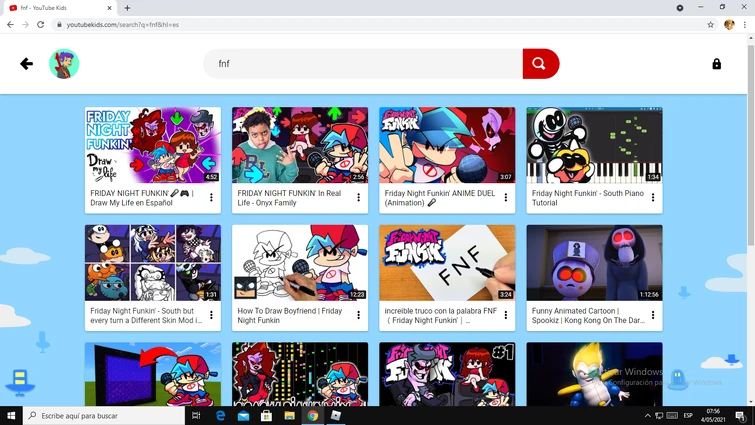
Task: Reload the page in Chrome
Action: [x=40, y=25]
